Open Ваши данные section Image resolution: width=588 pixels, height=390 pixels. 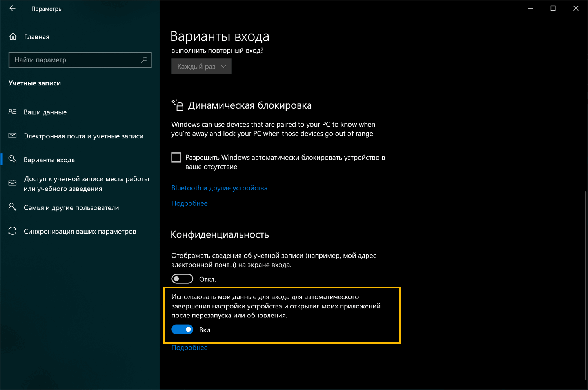tap(45, 112)
